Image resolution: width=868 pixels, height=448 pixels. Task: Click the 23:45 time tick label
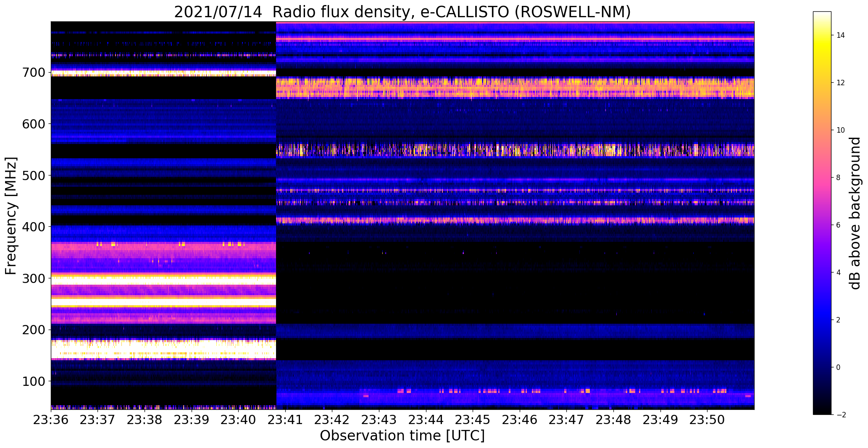473,420
